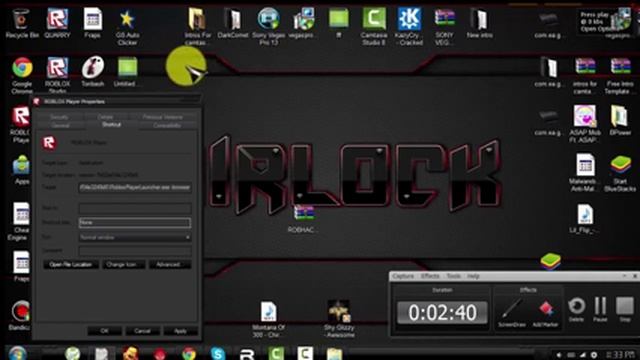Click the Start in field

tap(135, 208)
